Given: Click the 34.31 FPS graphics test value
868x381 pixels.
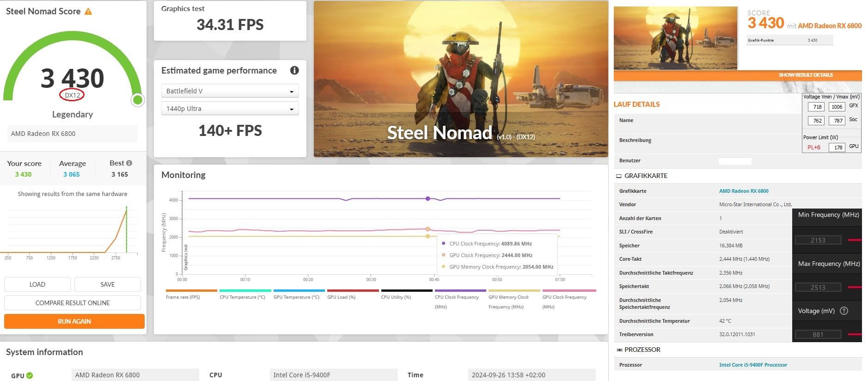Looking at the screenshot, I should pos(230,25).
